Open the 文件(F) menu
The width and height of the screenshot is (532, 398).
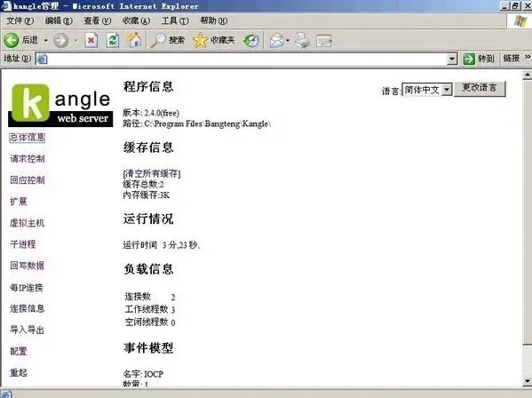click(20, 21)
